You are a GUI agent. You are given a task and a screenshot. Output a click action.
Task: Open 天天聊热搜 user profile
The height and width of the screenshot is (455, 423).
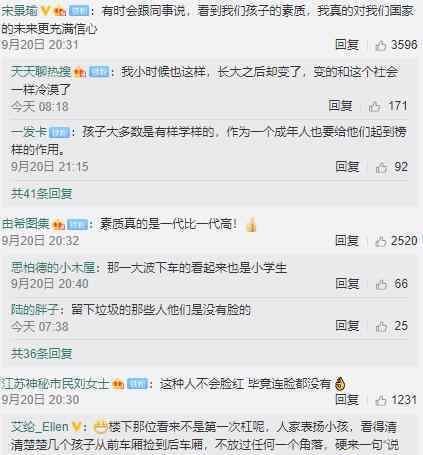coord(41,72)
